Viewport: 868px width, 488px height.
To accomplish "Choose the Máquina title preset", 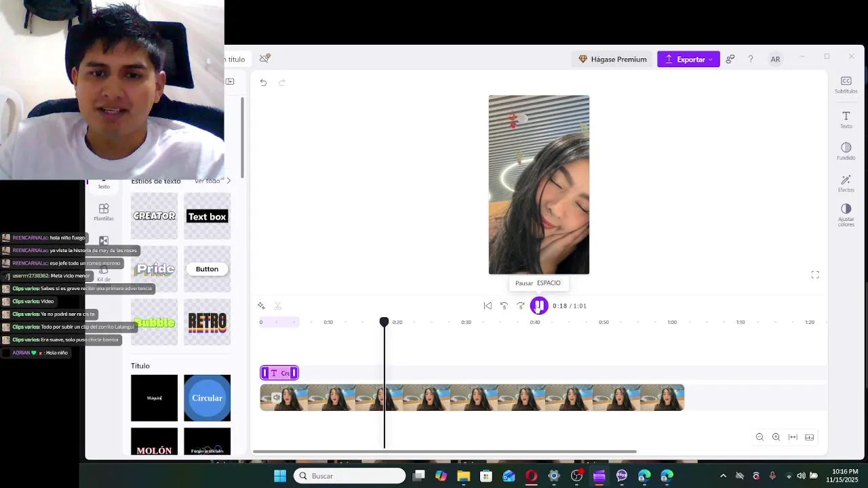I will tap(154, 398).
